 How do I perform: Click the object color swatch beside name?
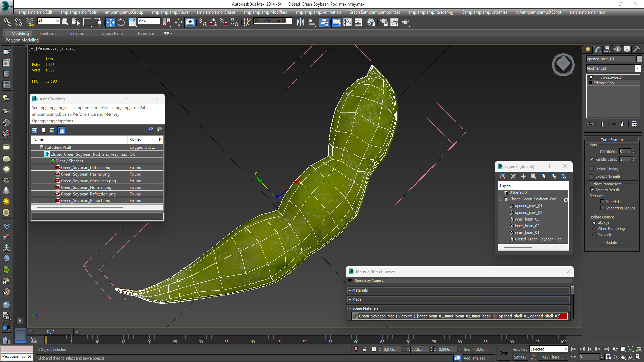tap(639, 59)
